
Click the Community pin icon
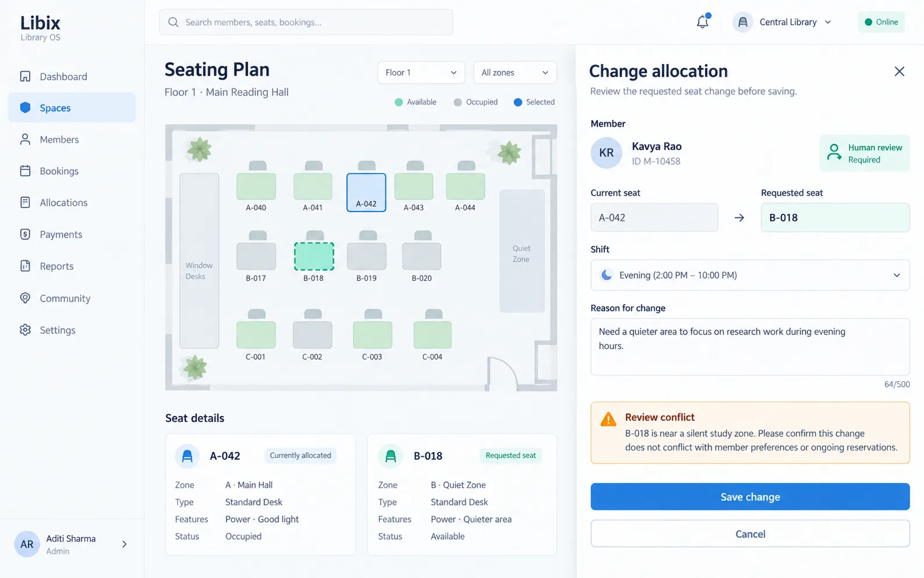point(25,298)
